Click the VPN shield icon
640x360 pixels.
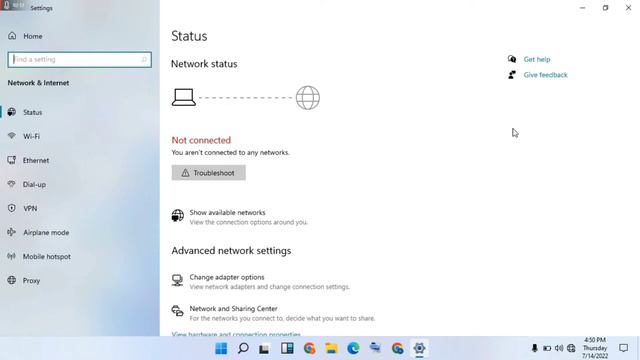(11, 208)
